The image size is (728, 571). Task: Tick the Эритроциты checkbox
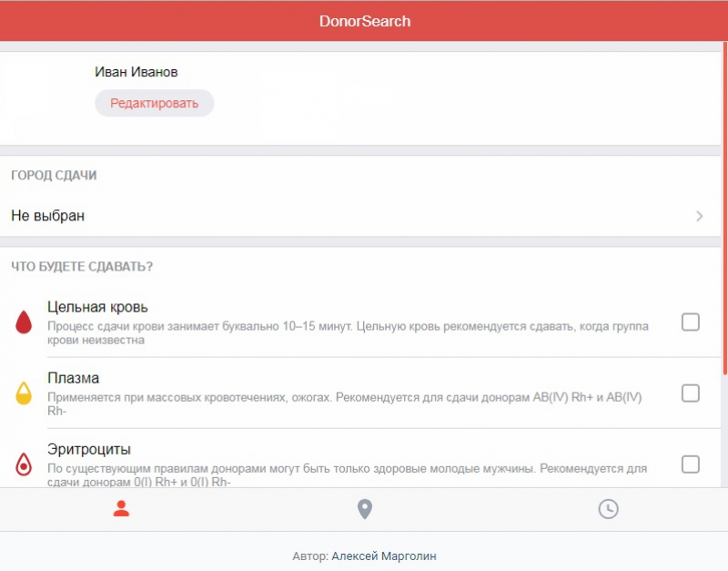click(691, 464)
